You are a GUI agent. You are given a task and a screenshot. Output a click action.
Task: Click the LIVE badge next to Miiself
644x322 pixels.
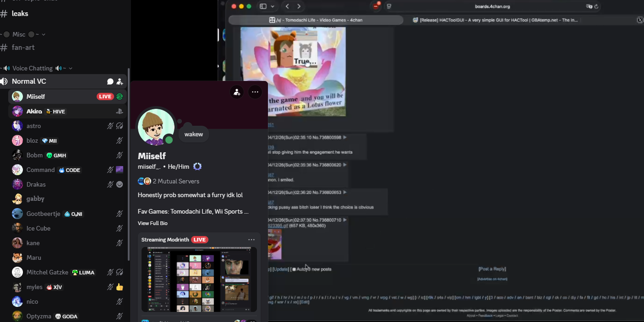[105, 97]
